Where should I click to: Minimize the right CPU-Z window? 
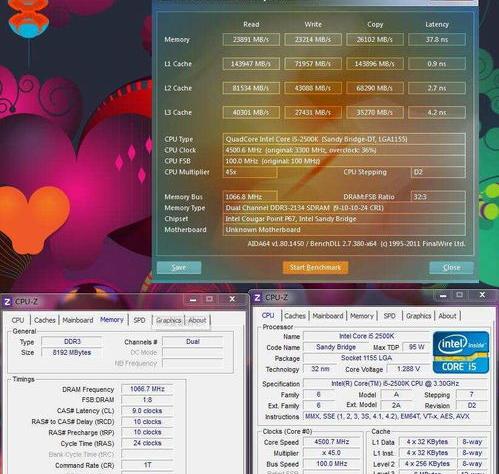443,295
